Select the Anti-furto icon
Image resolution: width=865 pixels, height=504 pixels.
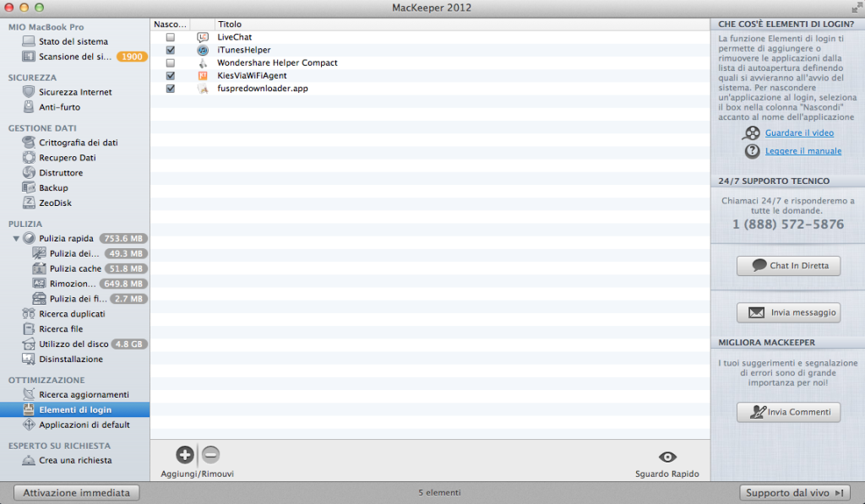(29, 107)
